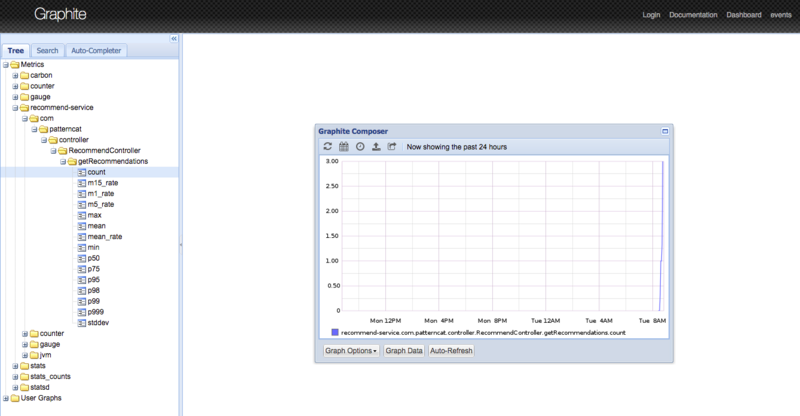Viewport: 800px width, 416px height.
Task: Click the Graphite logo
Action: point(60,14)
